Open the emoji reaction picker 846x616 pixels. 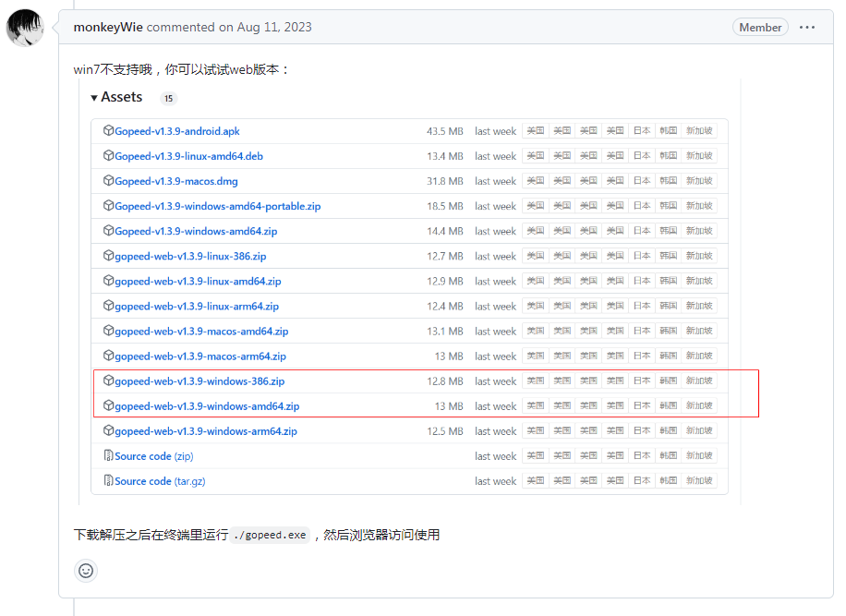coord(86,571)
